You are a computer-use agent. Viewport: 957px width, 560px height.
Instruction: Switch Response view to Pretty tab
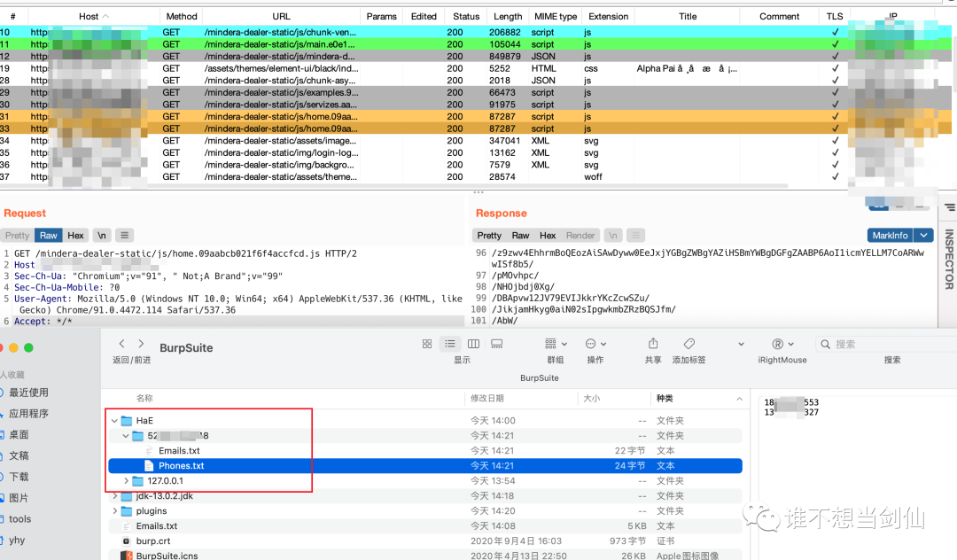coord(489,236)
